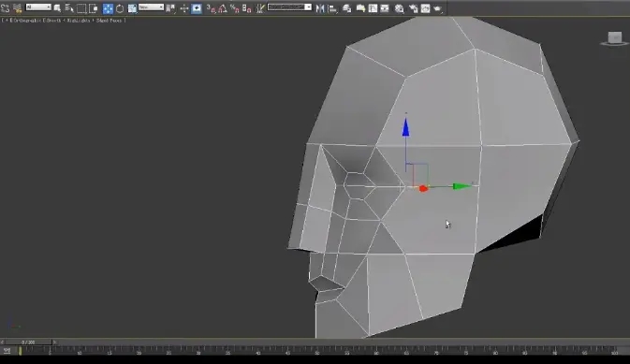
Task: Open the Curve Editor icon
Action: click(x=373, y=8)
